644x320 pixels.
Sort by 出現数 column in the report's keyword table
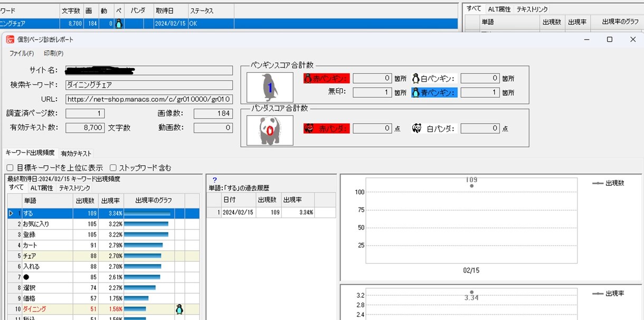point(85,201)
